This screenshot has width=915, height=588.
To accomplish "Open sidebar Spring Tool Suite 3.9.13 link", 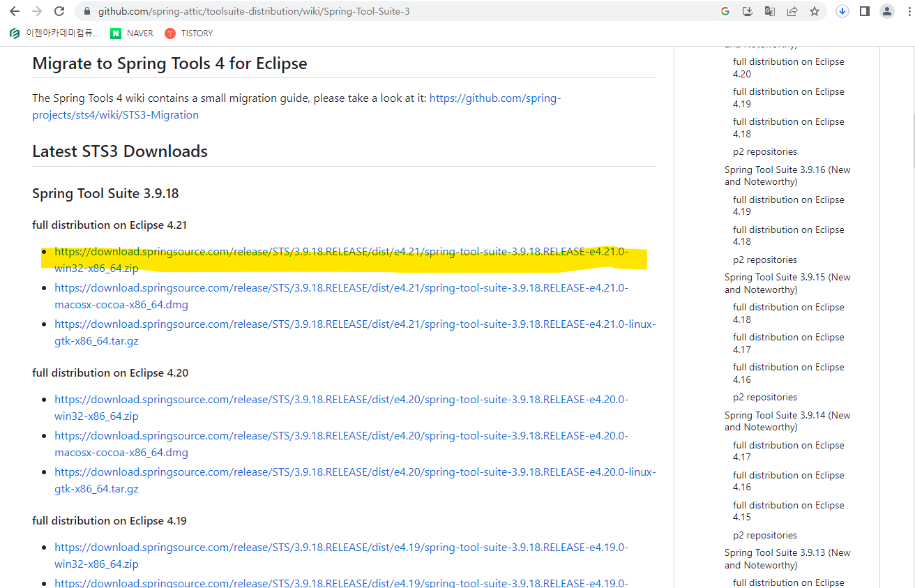I will click(787, 559).
